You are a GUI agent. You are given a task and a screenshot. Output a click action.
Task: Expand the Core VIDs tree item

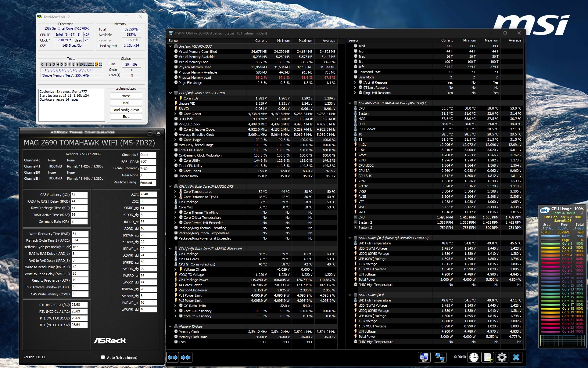175,98
